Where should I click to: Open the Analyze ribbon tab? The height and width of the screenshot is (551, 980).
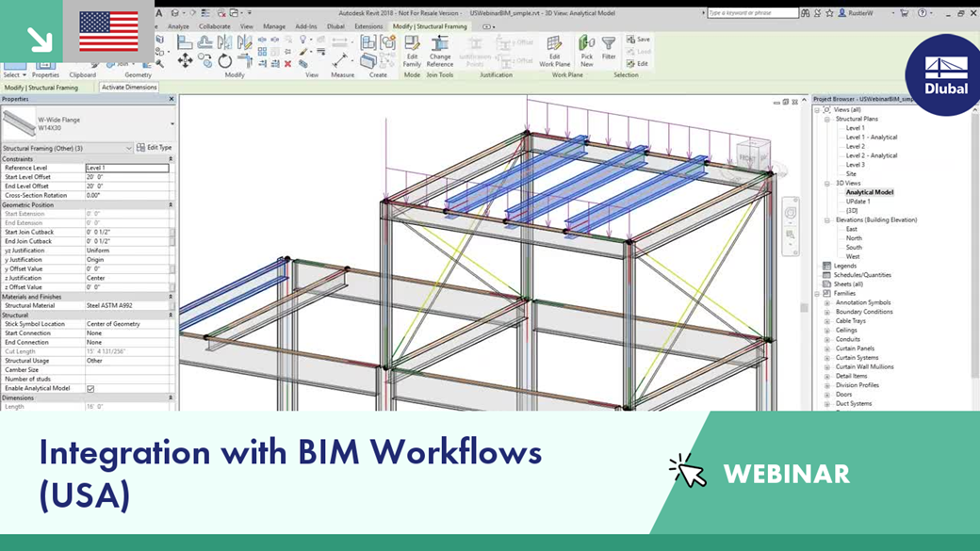pos(178,27)
